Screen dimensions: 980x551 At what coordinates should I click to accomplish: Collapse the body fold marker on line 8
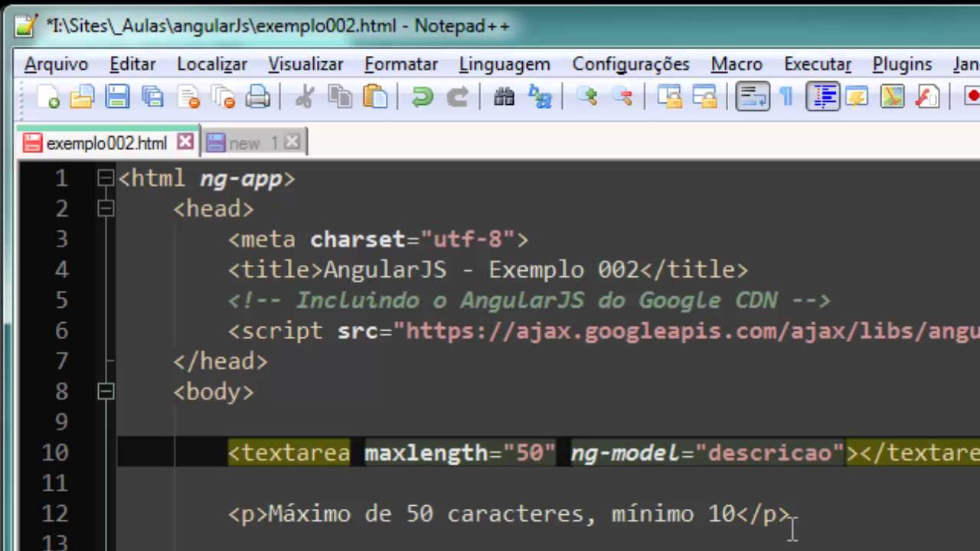click(x=105, y=392)
